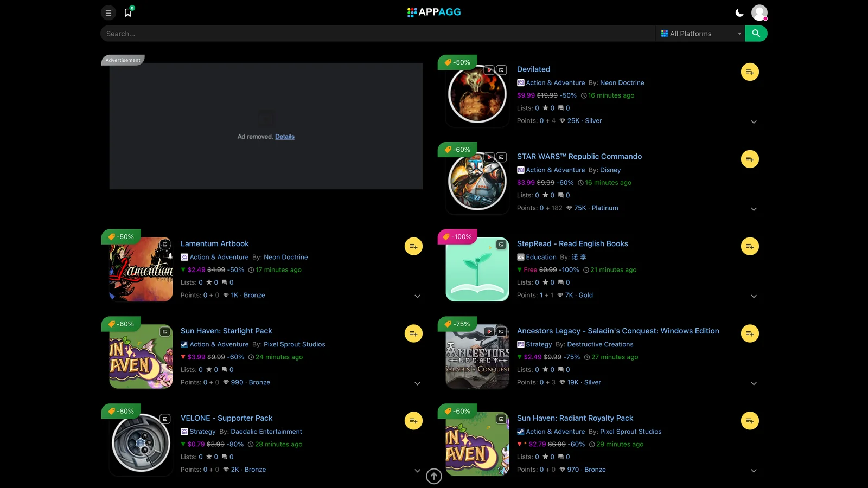Open the user profile avatar
The height and width of the screenshot is (488, 868).
759,12
